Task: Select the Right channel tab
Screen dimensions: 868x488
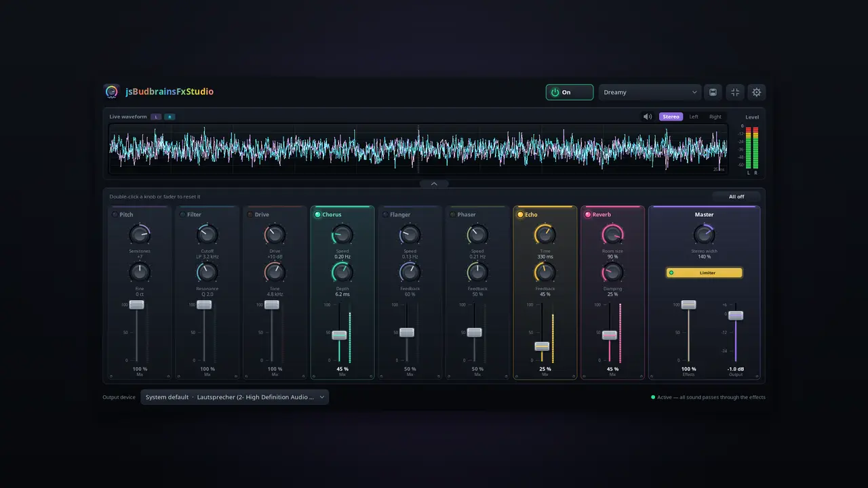Action: (715, 117)
